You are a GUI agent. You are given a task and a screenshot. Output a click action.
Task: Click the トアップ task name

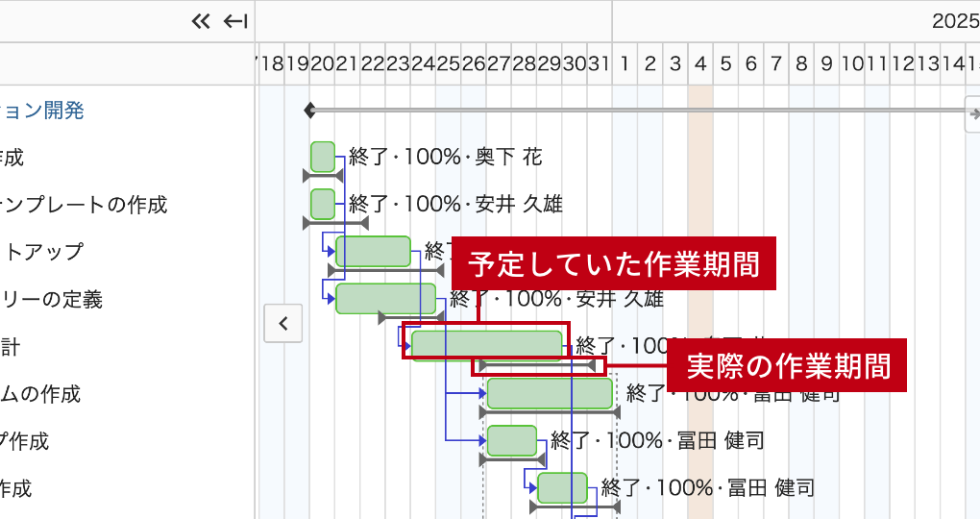(42, 252)
